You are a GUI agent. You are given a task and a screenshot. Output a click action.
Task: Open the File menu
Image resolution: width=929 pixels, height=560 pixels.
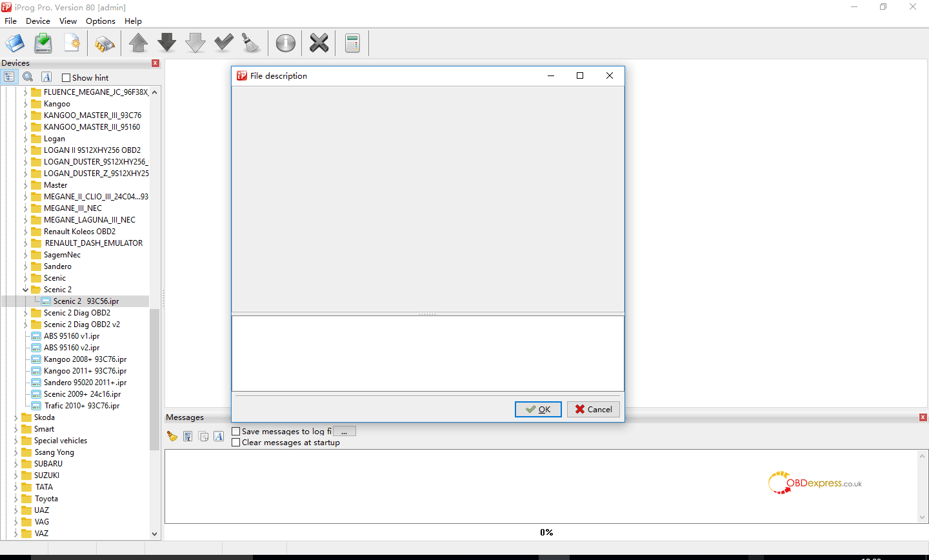click(x=11, y=21)
